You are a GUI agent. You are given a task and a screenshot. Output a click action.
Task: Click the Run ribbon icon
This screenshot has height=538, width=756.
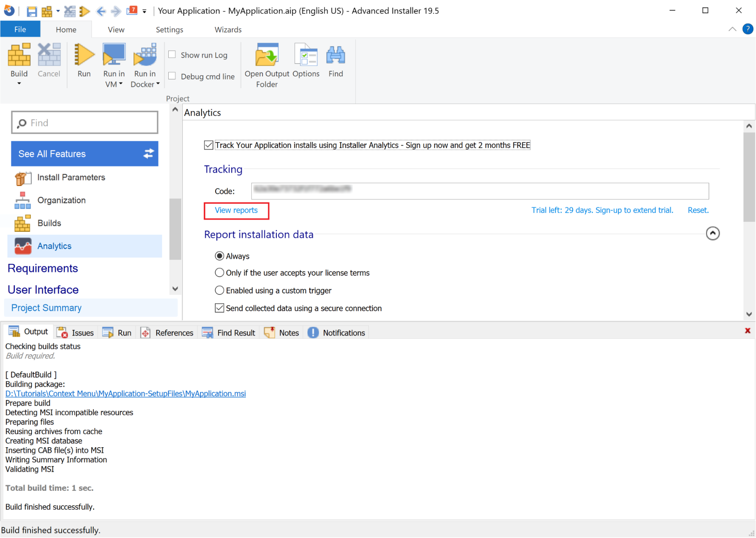[84, 54]
